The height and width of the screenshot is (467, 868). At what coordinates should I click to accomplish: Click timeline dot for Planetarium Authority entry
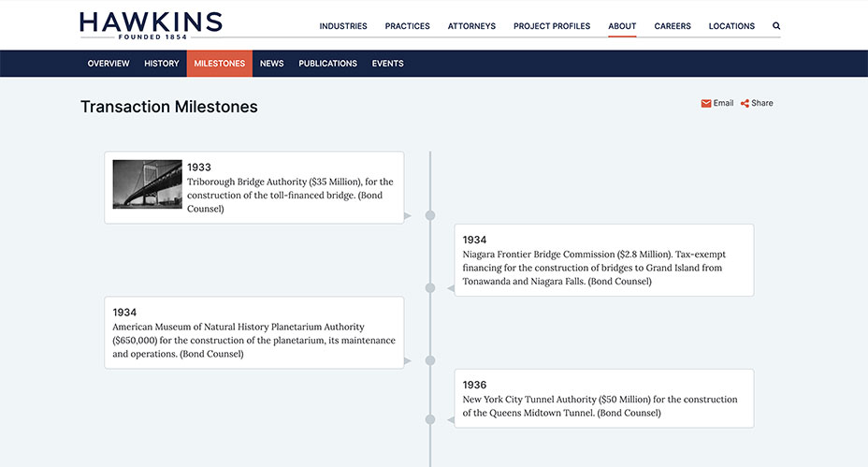tap(430, 360)
